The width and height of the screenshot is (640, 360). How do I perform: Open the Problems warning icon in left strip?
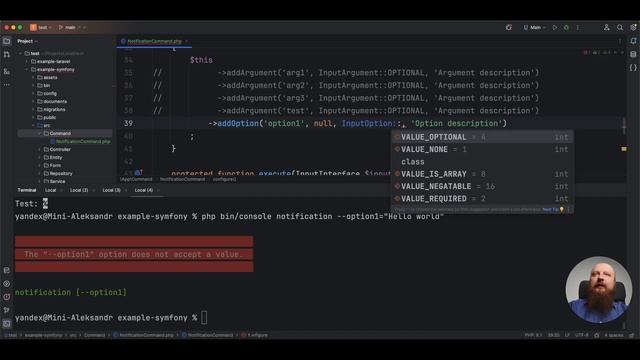(x=7, y=297)
